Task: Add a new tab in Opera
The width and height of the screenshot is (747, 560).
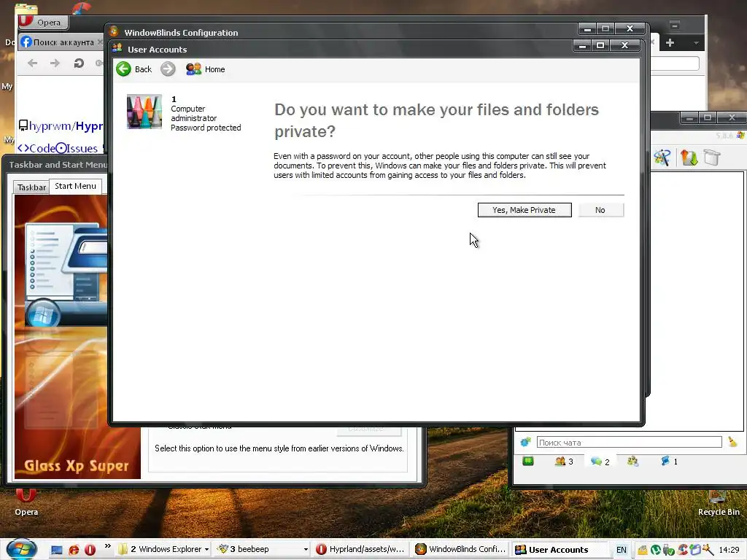Action: [670, 43]
